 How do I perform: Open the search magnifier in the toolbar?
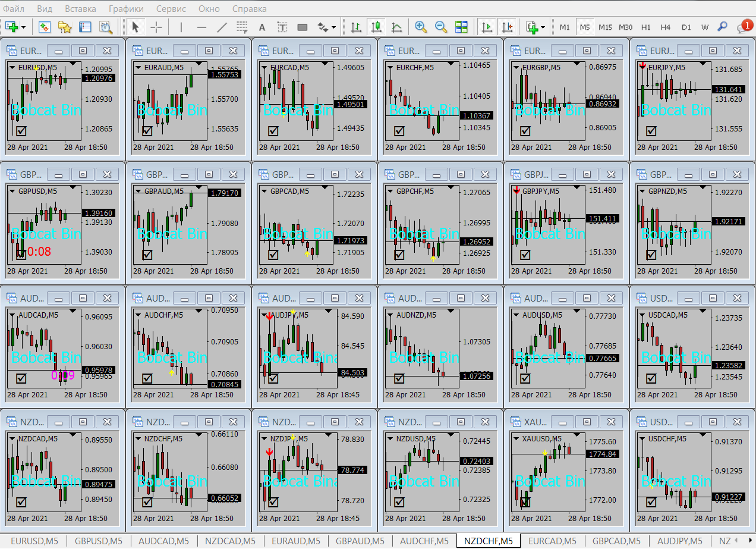pyautogui.click(x=723, y=27)
